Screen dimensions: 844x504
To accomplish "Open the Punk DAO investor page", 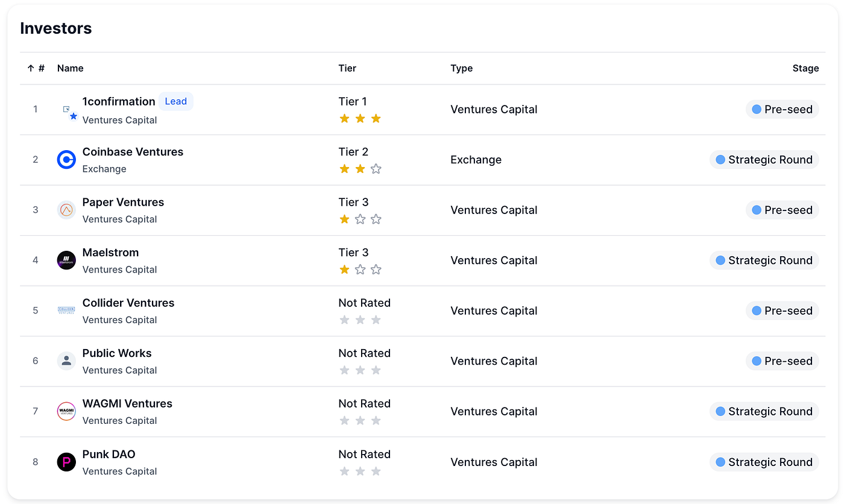I will pos(109,454).
